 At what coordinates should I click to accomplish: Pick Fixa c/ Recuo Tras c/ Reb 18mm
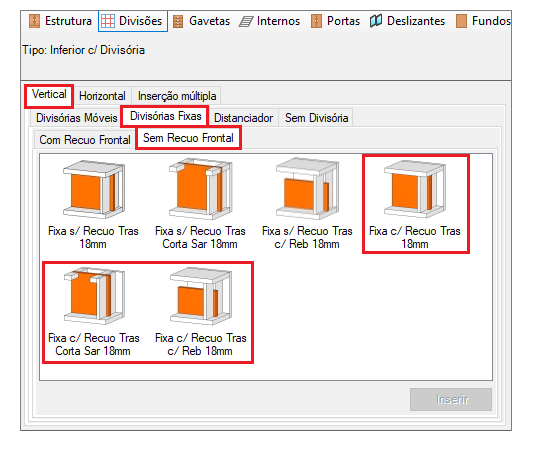(201, 312)
